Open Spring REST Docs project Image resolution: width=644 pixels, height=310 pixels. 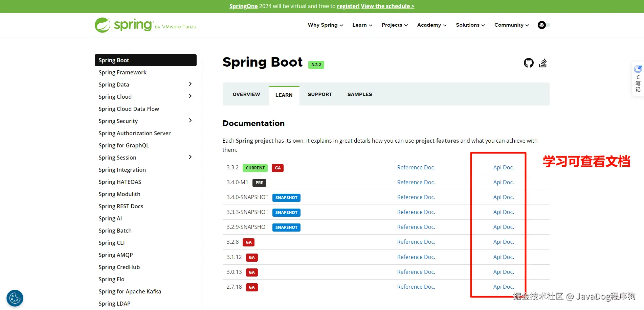coord(121,206)
